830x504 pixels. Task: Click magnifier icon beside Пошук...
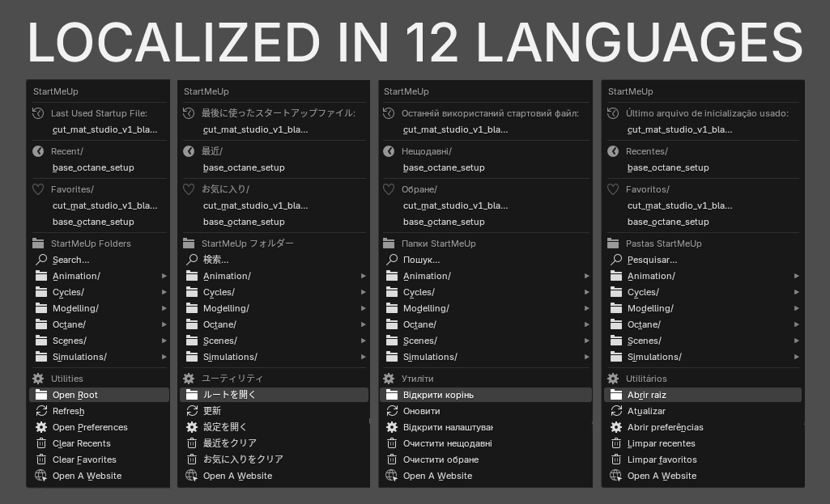(392, 260)
